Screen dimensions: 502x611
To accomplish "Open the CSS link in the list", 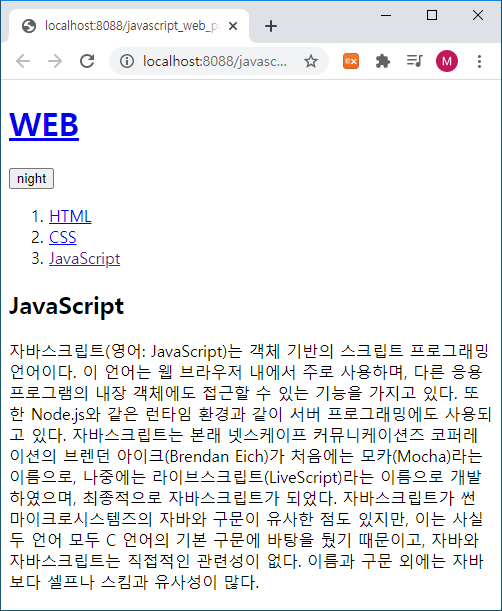I will 63,237.
